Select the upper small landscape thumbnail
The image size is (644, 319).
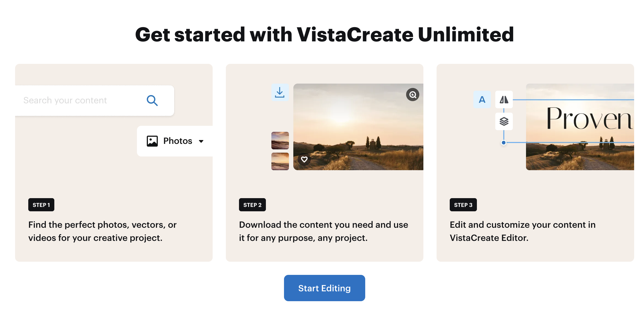[280, 140]
